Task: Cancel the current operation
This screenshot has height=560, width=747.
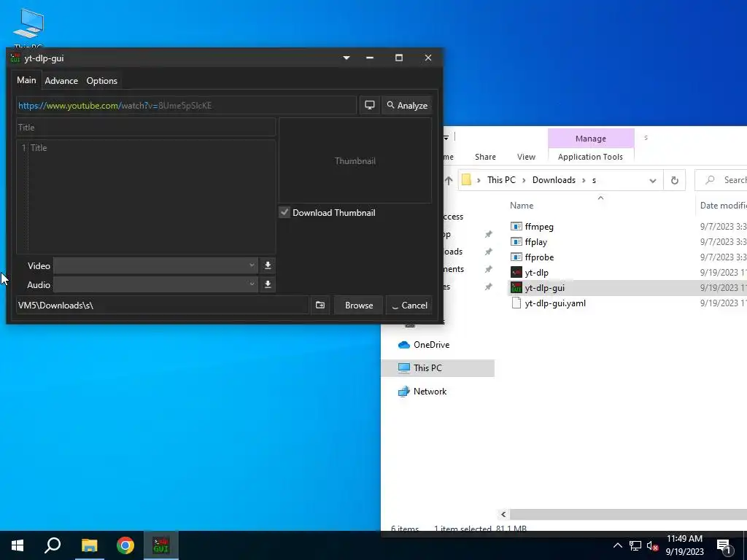Action: pyautogui.click(x=409, y=306)
